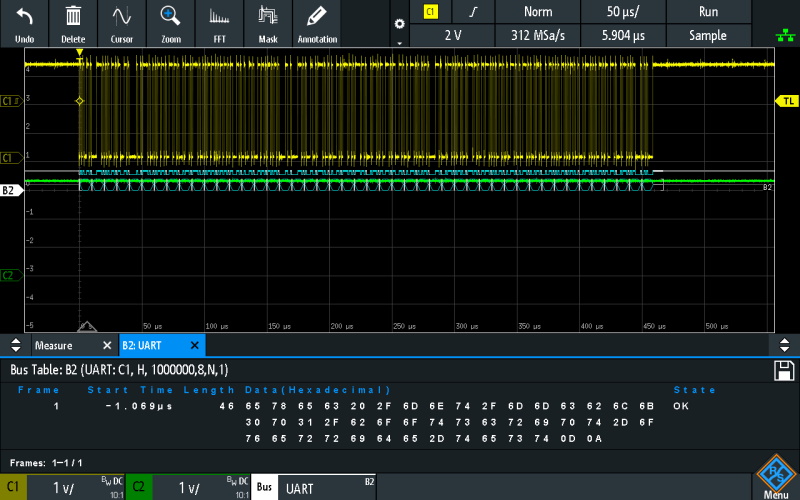Collapse panel with right up-down arrows
Screen dimensions: 800x500
click(x=784, y=345)
